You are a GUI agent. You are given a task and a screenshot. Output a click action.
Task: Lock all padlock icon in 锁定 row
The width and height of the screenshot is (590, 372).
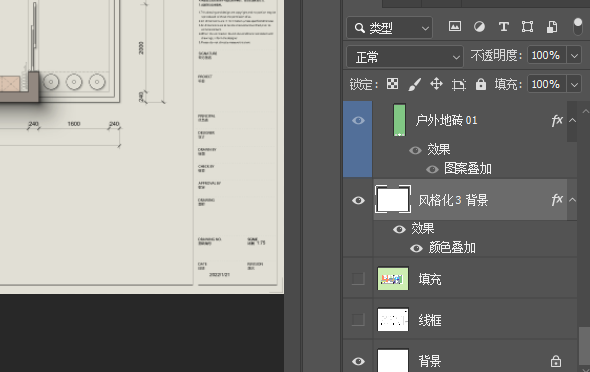[x=481, y=84]
